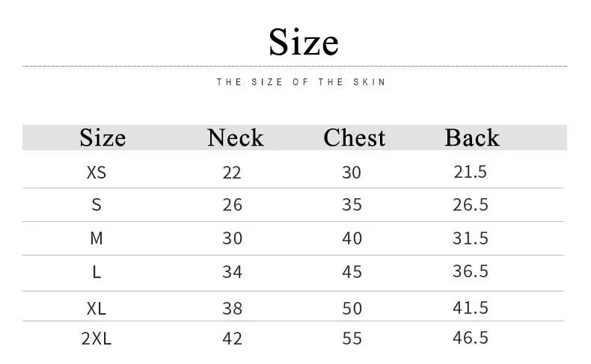Viewport: 591px width, 364px height.
Task: Click the M back value 31.5
Action: 471,238
